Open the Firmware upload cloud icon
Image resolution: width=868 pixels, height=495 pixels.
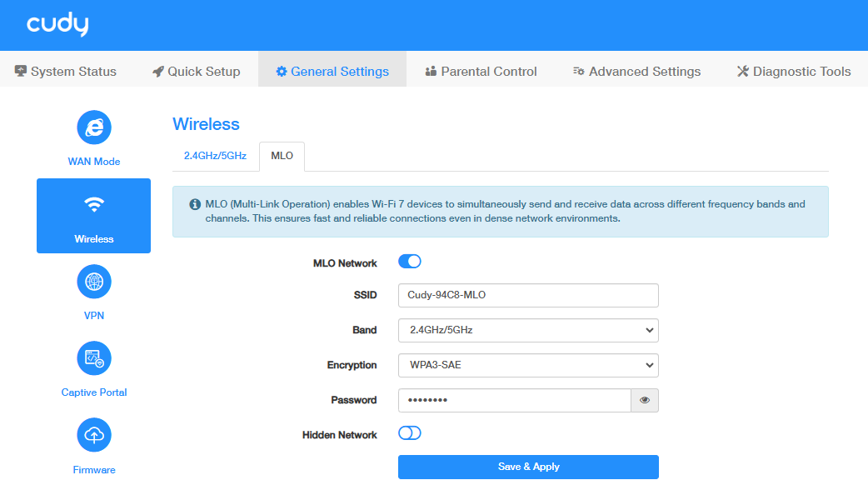[94, 435]
